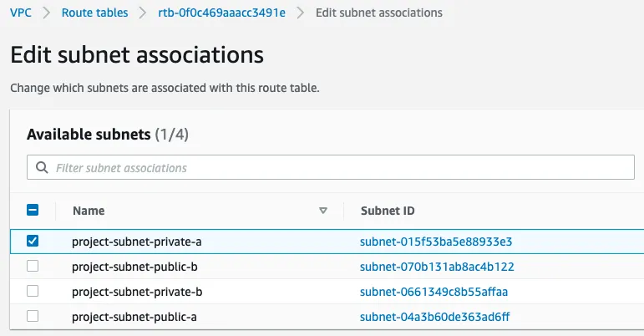Check the project-subnet-public-a checkbox
The width and height of the screenshot is (644, 336).
(x=33, y=316)
